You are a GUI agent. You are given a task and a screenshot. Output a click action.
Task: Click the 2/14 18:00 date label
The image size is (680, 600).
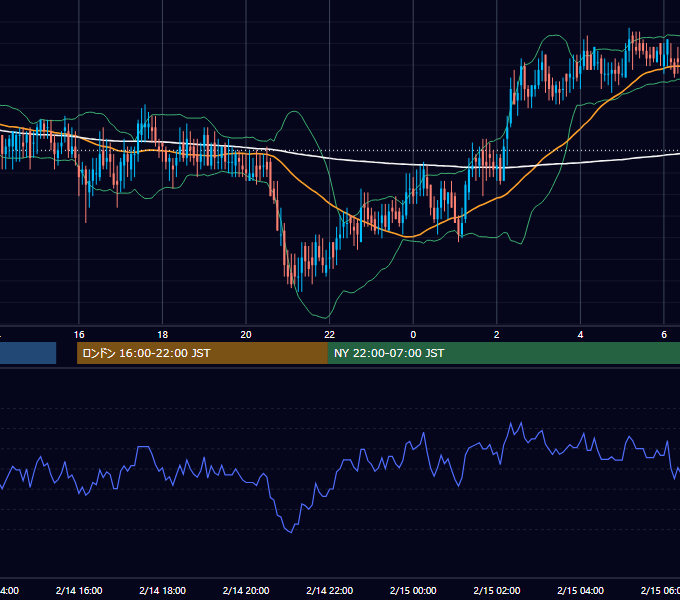click(x=163, y=590)
